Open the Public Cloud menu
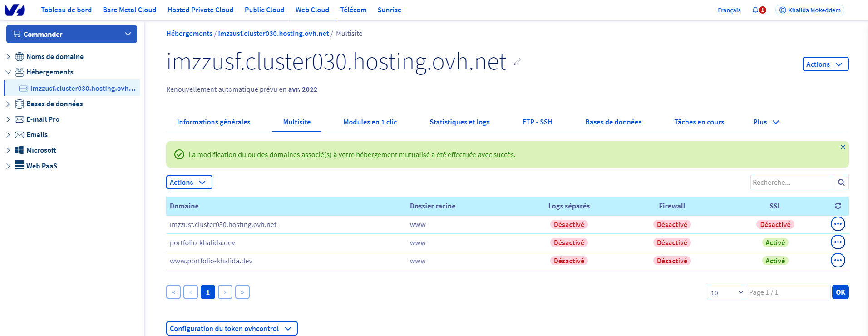This screenshot has width=868, height=336. [x=264, y=10]
